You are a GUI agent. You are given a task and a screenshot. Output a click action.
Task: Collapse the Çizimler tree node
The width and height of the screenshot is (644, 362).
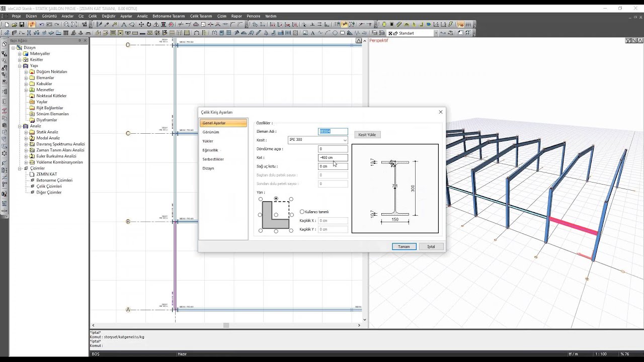point(20,168)
